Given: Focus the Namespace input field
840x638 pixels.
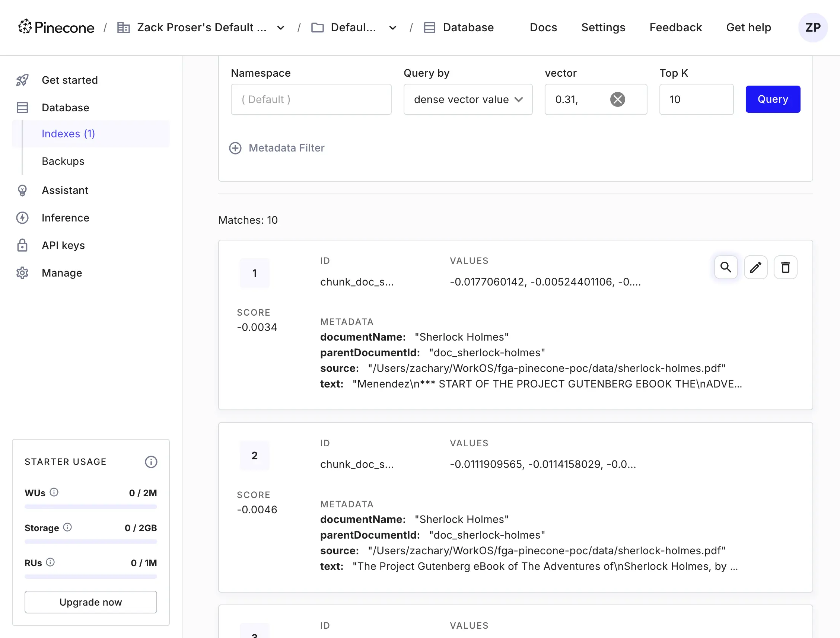Looking at the screenshot, I should (311, 99).
